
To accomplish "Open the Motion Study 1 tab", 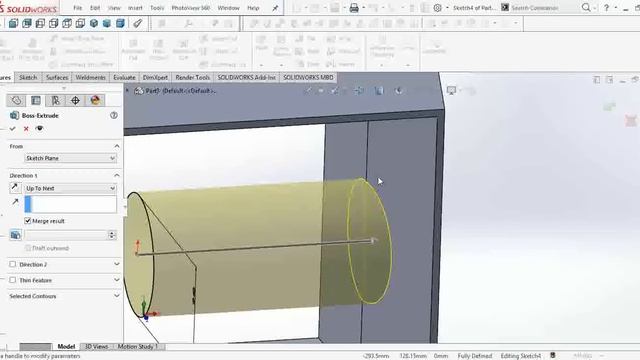I will (x=138, y=347).
